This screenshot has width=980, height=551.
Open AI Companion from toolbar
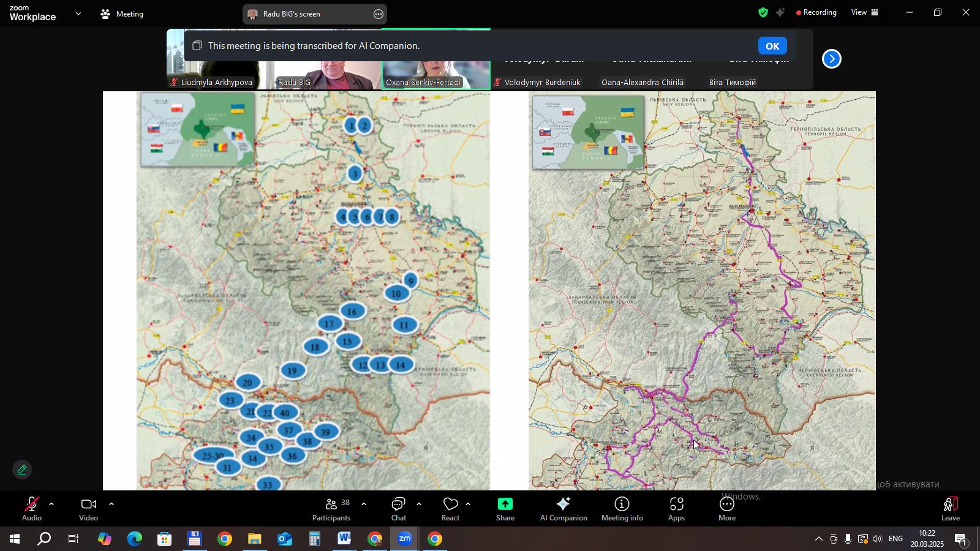[563, 509]
